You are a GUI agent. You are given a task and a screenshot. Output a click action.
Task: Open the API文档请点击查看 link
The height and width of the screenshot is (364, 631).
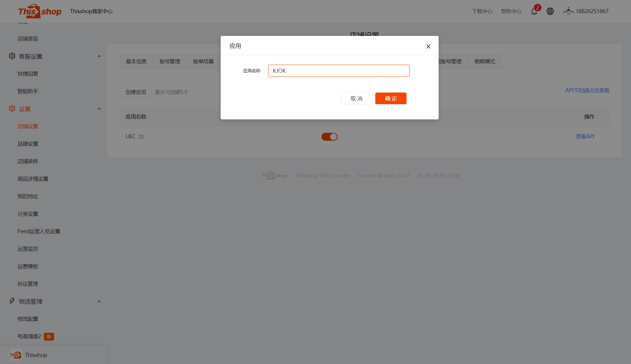(587, 90)
